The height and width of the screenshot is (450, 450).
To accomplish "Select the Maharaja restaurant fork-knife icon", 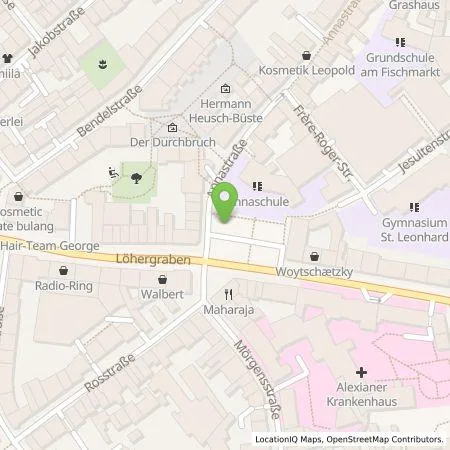I will pos(229,294).
